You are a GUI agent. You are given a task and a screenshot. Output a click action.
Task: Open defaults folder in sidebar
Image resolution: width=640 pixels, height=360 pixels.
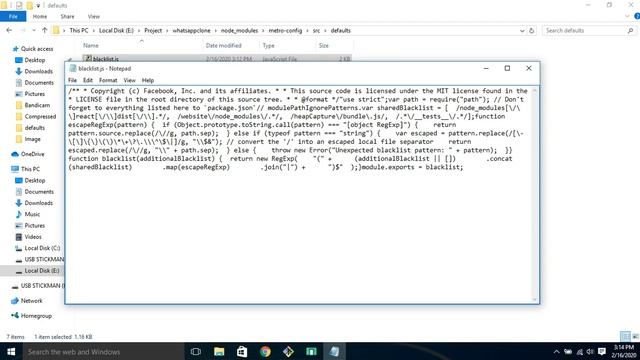[x=30, y=128]
